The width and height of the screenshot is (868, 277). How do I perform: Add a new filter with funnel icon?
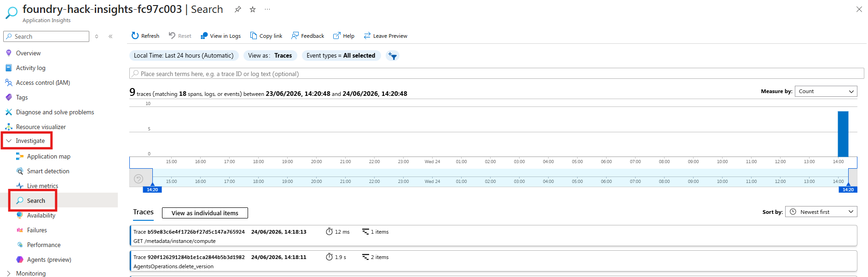(x=393, y=56)
